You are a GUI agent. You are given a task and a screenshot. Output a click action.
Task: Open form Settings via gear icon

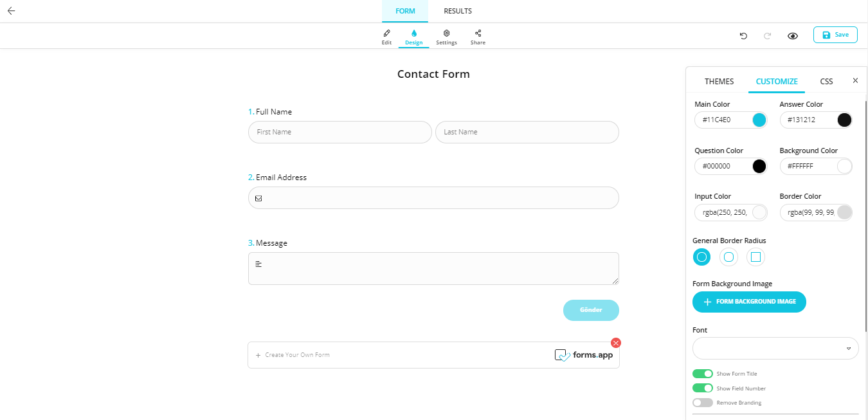tap(446, 35)
